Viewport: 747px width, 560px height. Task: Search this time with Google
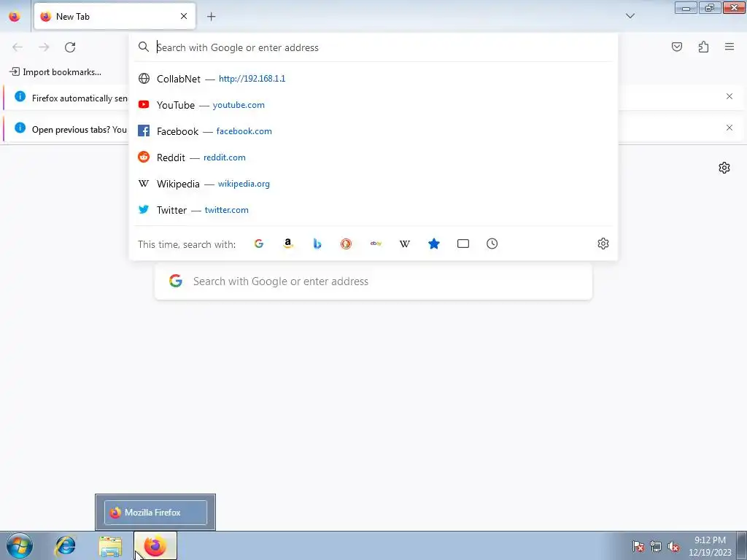coord(259,244)
